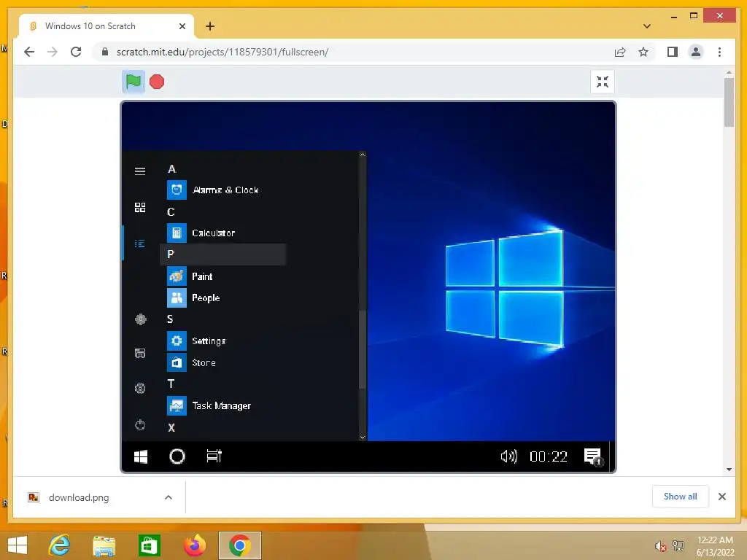This screenshot has width=747, height=560.
Task: Open the file explorer icon in Start sidebar
Action: 140,354
